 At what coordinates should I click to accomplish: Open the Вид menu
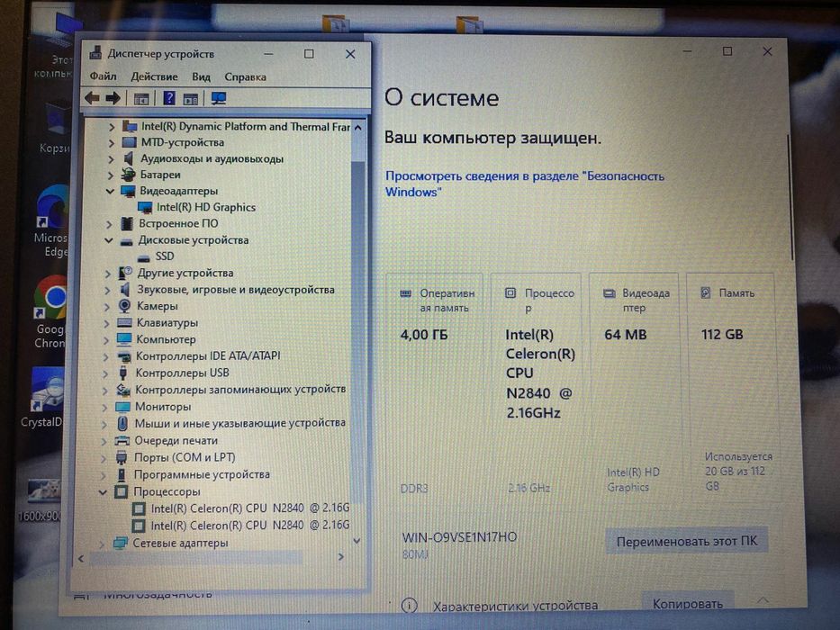pyautogui.click(x=201, y=76)
